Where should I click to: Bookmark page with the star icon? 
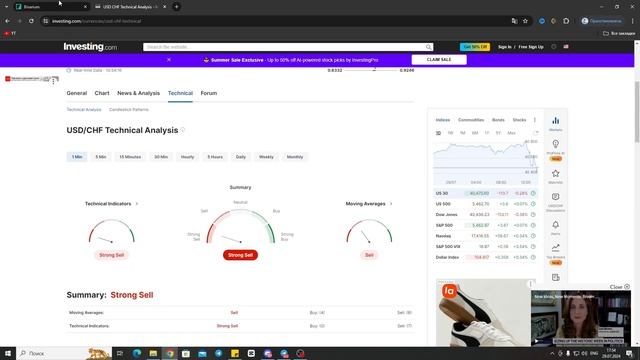click(525, 21)
